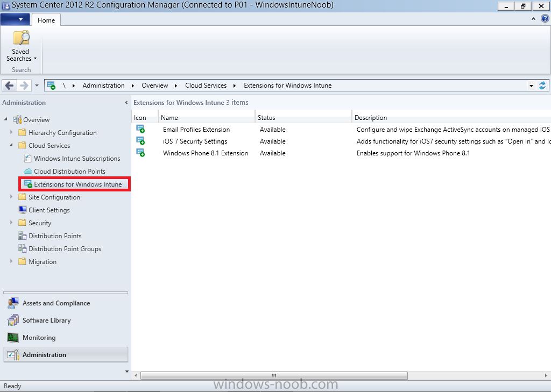Click the Monitoring workspace icon
This screenshot has width=551, height=392.
[13, 338]
